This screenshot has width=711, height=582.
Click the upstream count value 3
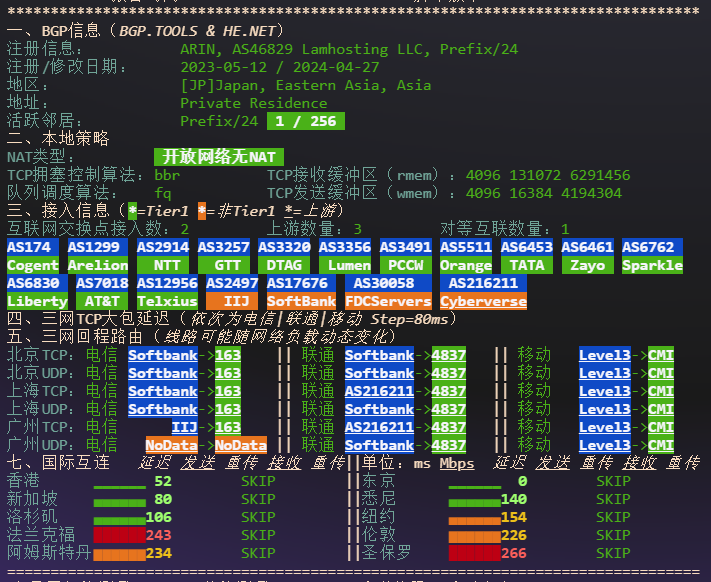tap(358, 229)
